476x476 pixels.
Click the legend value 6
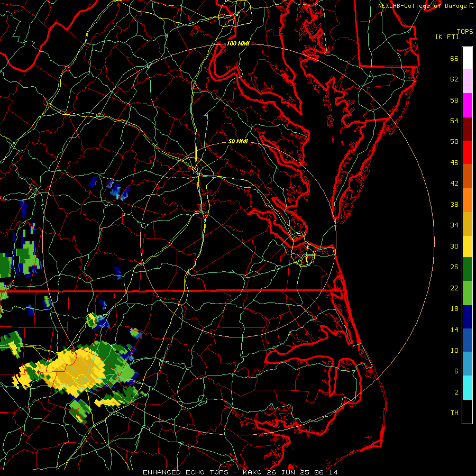456,371
